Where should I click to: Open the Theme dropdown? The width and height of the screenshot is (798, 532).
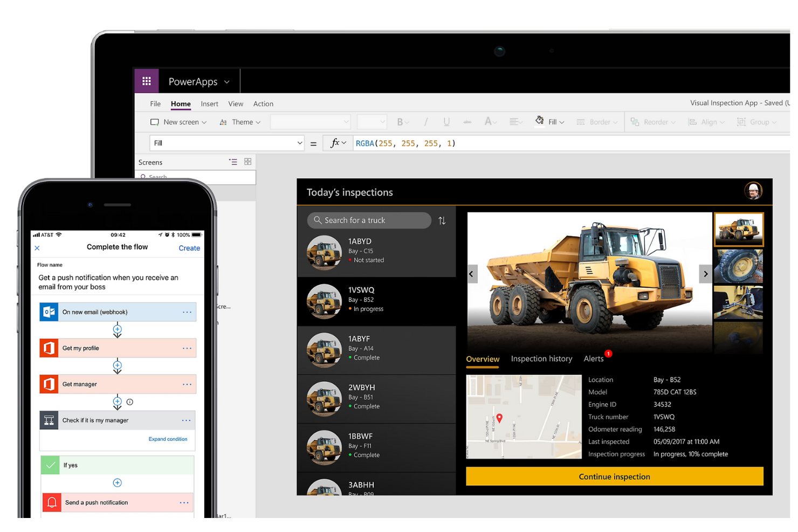click(240, 122)
